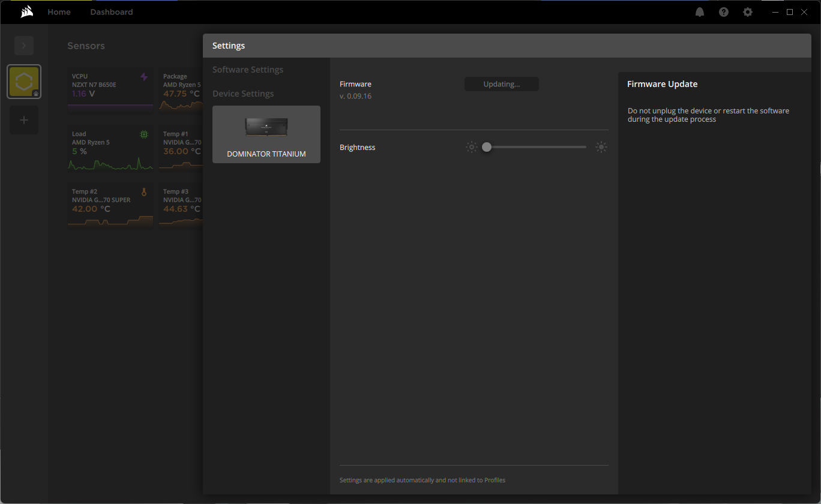Image resolution: width=821 pixels, height=504 pixels.
Task: Select the Package AMD Ryzen 5 sensor card
Action: (x=181, y=90)
